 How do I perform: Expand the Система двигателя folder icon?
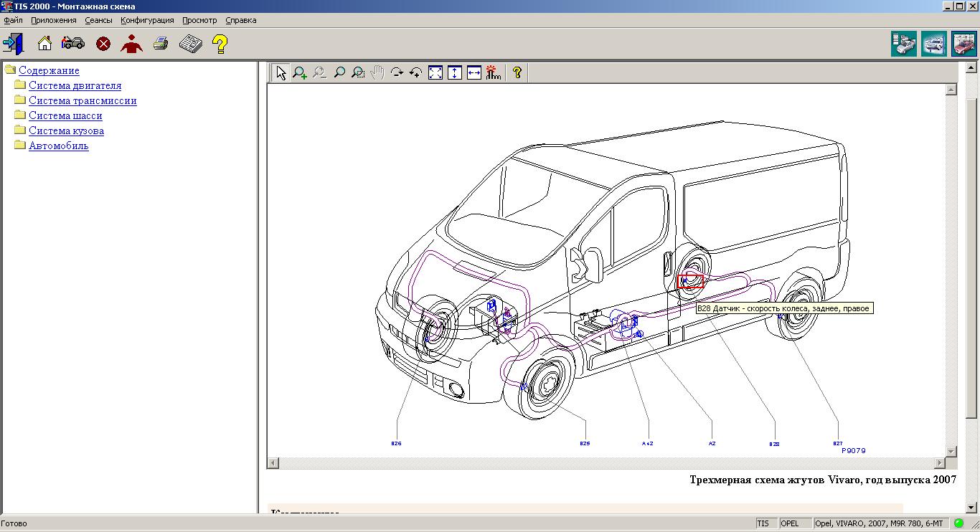(20, 85)
